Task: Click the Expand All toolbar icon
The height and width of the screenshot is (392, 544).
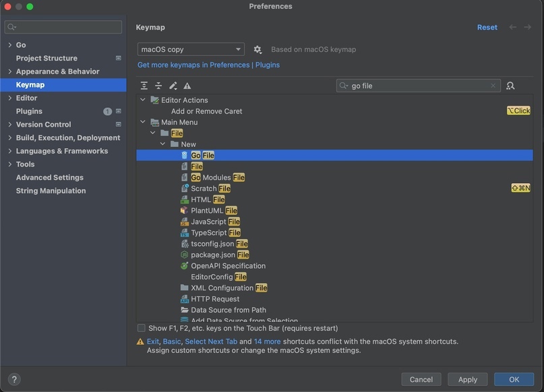Action: (x=144, y=86)
